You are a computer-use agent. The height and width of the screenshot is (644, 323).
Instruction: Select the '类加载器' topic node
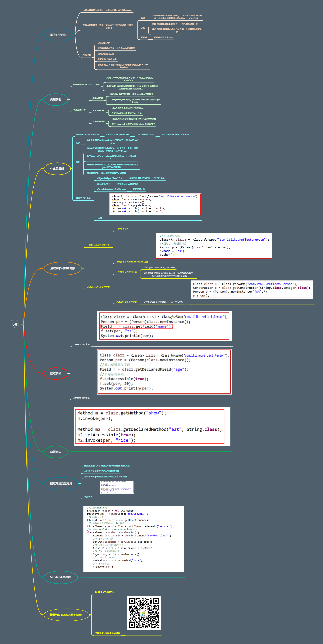click(56, 99)
